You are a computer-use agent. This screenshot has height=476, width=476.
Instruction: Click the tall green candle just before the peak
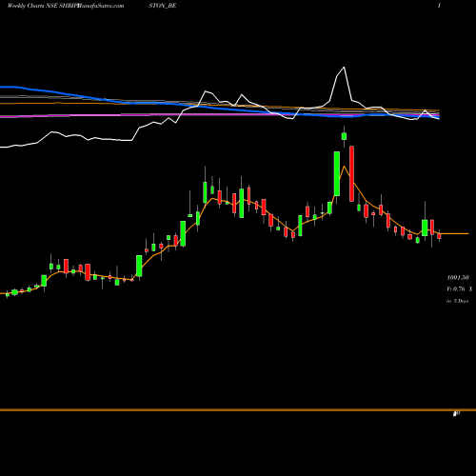[x=337, y=173]
